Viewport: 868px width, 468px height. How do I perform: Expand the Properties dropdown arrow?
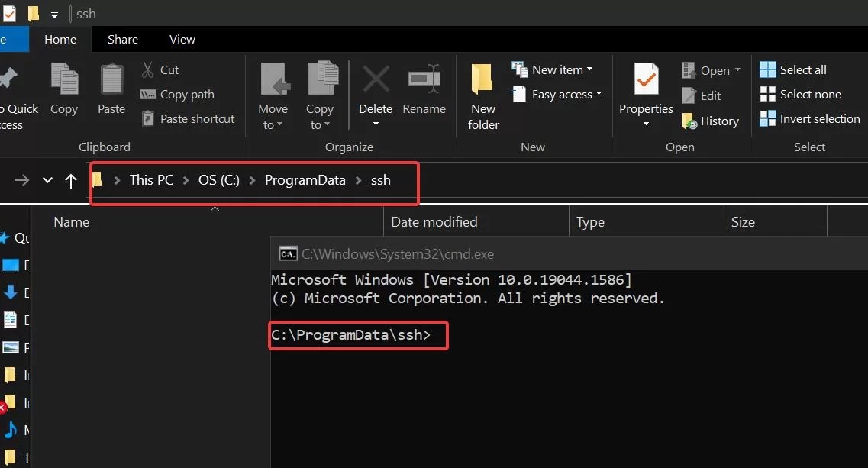point(646,124)
